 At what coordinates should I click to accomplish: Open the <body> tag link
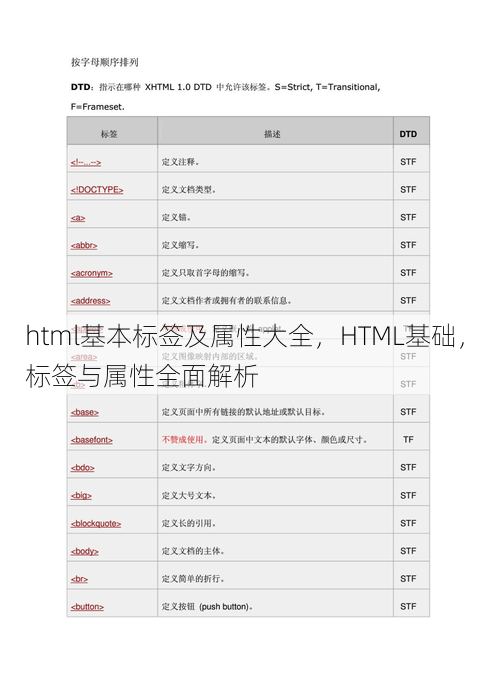(x=85, y=551)
